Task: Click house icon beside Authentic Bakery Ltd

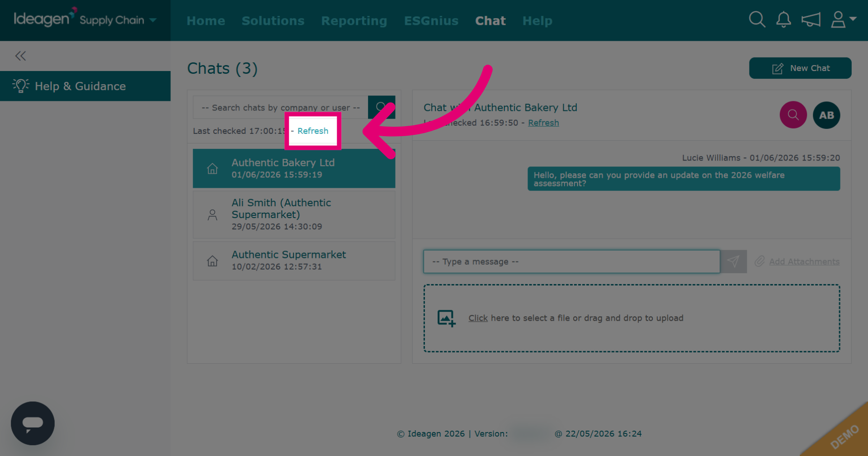Action: pos(212,169)
